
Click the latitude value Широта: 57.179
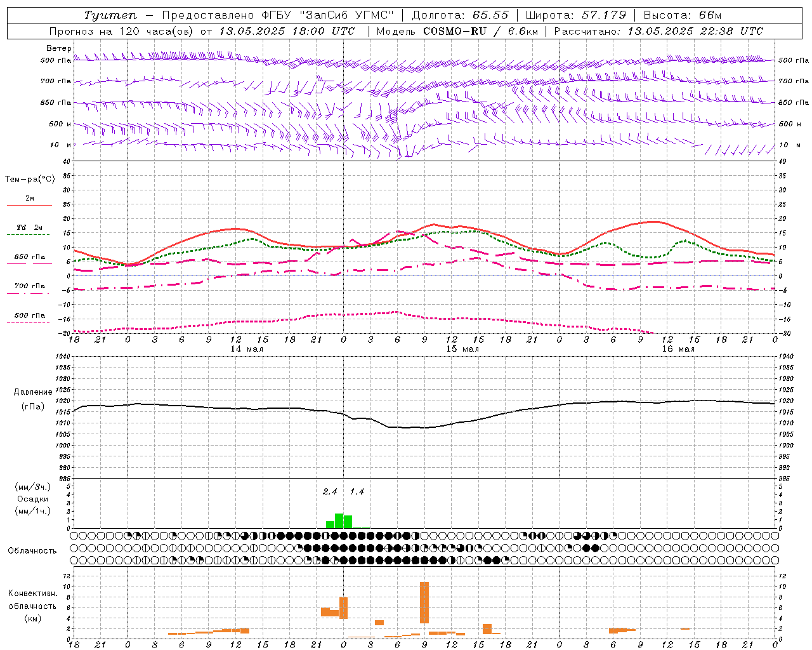click(576, 15)
